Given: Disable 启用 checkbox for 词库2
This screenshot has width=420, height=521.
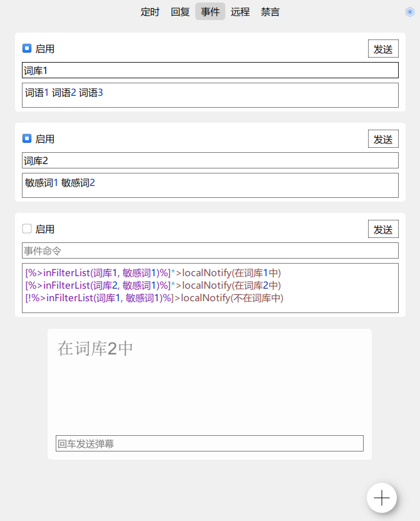Looking at the screenshot, I should (26, 138).
